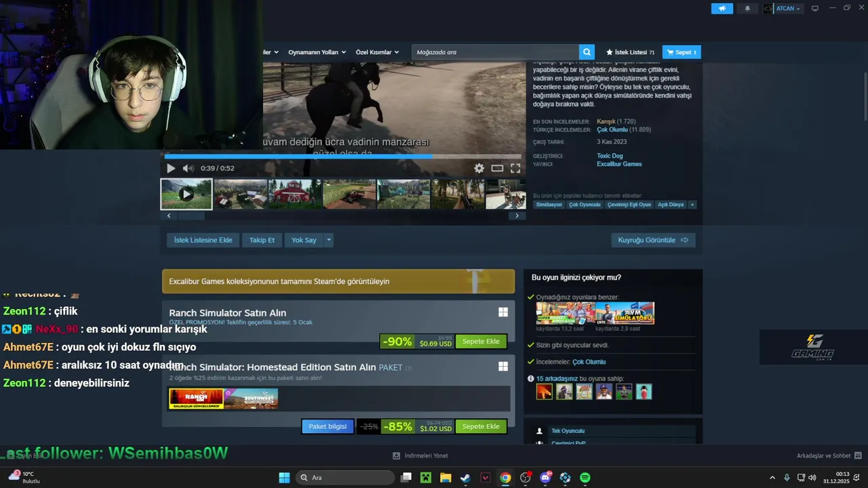Open the Toxic Dog developer link
The image size is (868, 488).
(610, 156)
